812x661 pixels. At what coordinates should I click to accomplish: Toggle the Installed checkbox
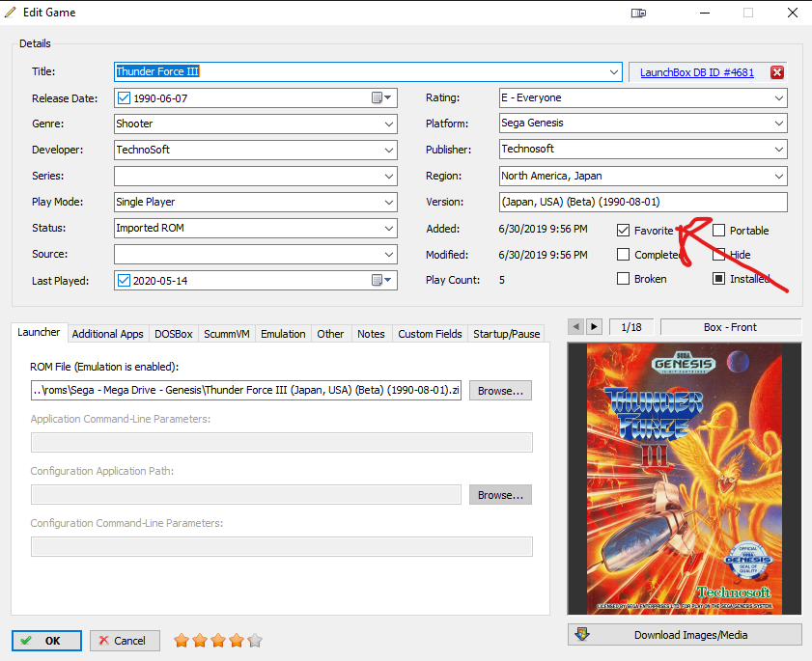point(718,279)
